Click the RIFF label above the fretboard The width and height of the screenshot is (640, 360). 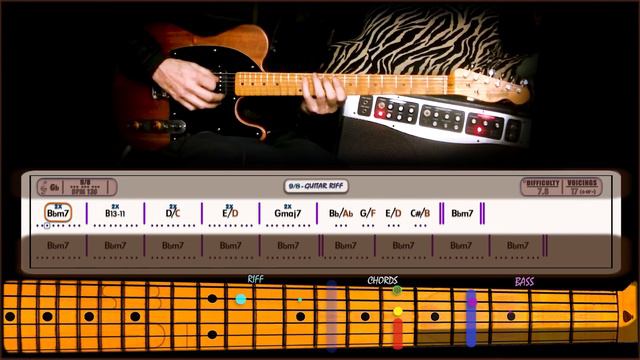tap(256, 279)
